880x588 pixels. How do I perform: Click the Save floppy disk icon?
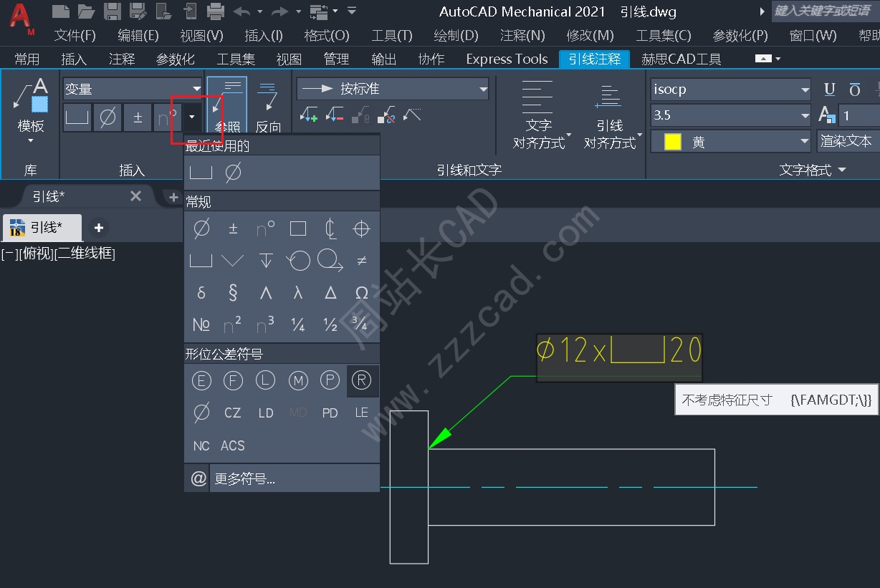tap(112, 11)
